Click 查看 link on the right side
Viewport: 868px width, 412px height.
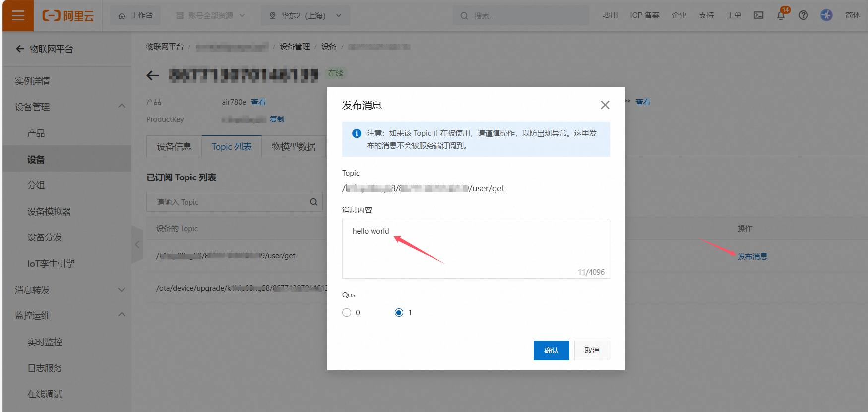(x=643, y=102)
